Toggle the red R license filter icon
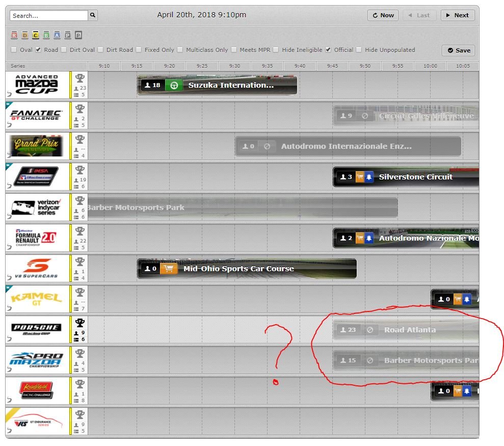The height and width of the screenshot is (446, 504). pyautogui.click(x=14, y=35)
